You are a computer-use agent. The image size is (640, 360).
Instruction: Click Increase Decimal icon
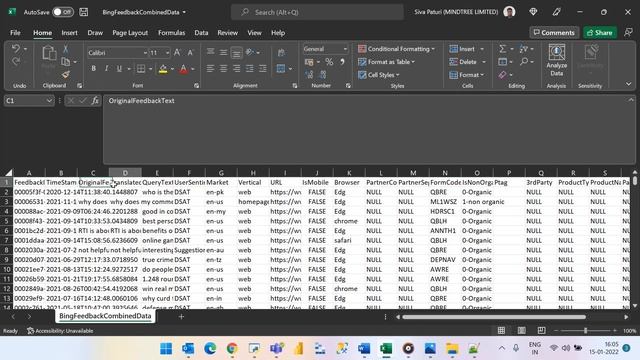point(309,75)
